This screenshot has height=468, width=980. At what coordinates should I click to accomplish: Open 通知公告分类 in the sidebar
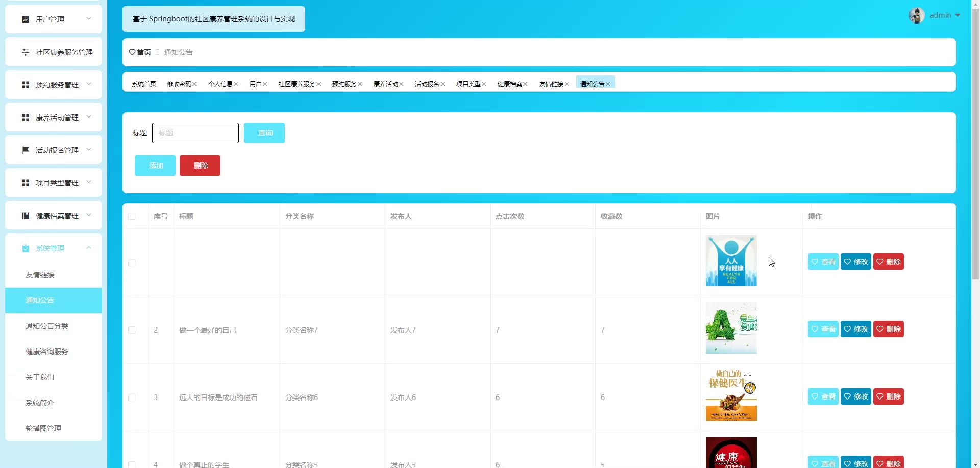click(54, 326)
